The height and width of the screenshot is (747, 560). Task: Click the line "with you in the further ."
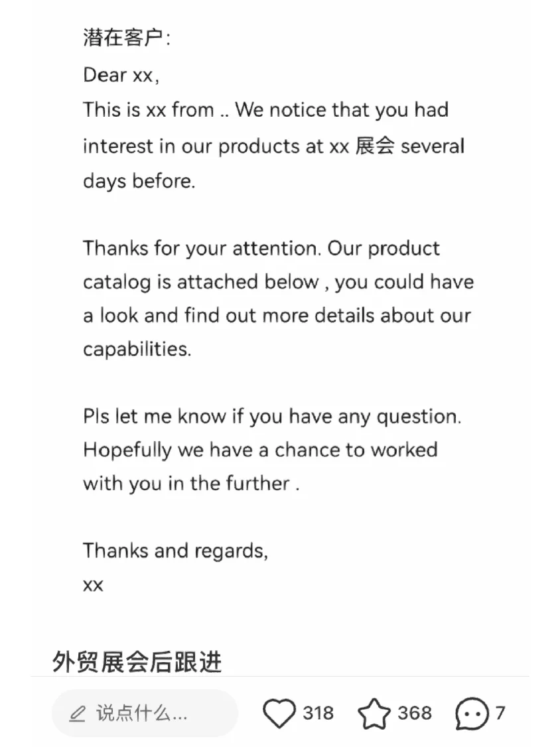(191, 483)
